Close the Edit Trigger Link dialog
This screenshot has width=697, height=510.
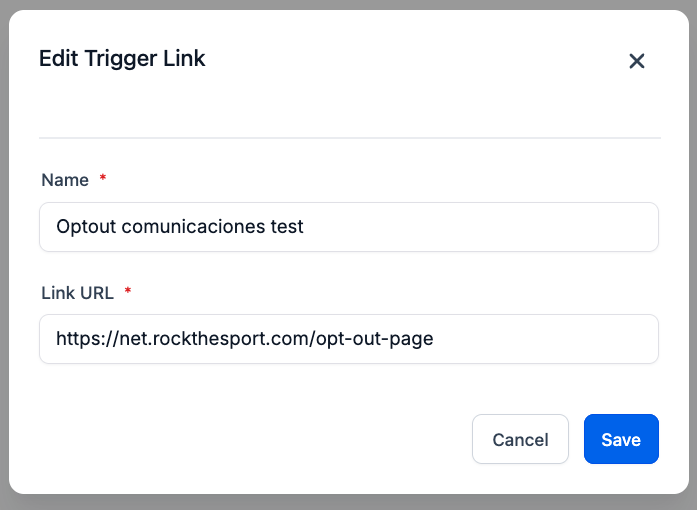point(637,61)
